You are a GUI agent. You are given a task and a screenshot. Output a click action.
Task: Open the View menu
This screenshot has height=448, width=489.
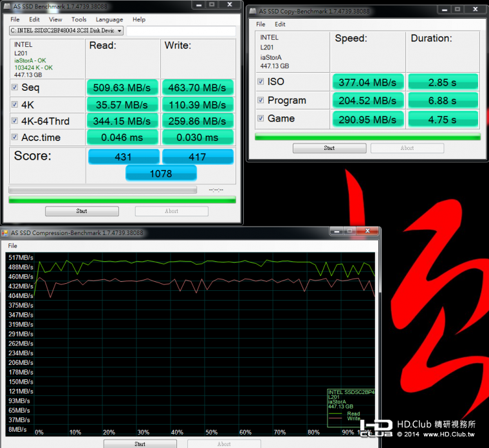(x=55, y=19)
